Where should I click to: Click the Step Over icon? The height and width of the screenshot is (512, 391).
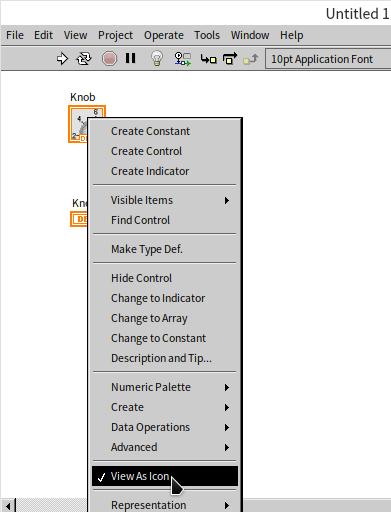[x=230, y=59]
